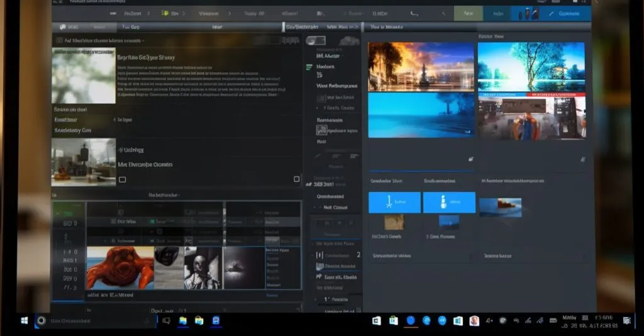Open the sunset city skyline thumbnail
This screenshot has width=644, height=336.
[421, 67]
